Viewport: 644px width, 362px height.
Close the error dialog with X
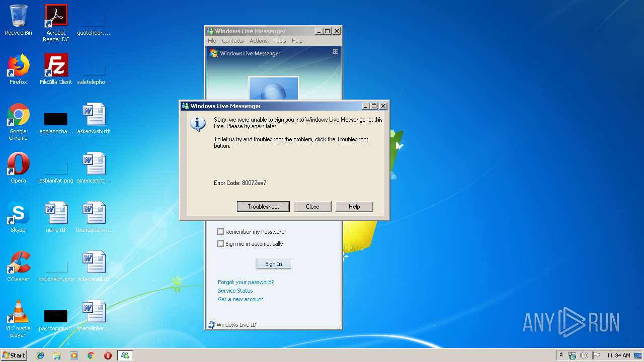coord(383,106)
